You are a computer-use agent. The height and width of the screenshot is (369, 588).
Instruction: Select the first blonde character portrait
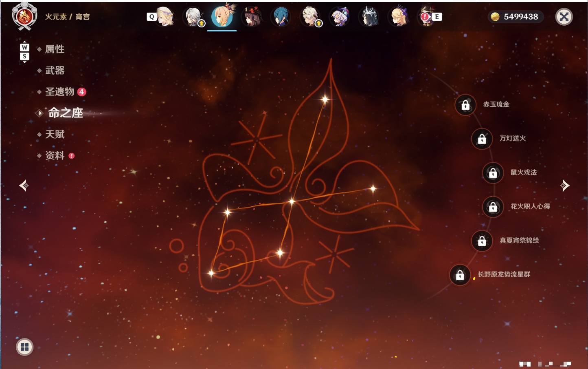pos(165,17)
